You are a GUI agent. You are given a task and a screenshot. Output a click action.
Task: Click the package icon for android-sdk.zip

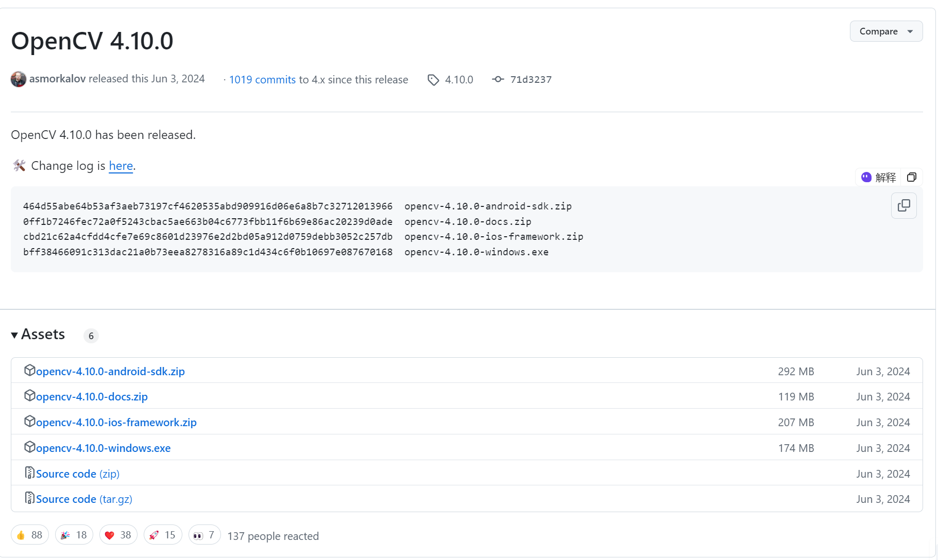pyautogui.click(x=30, y=370)
